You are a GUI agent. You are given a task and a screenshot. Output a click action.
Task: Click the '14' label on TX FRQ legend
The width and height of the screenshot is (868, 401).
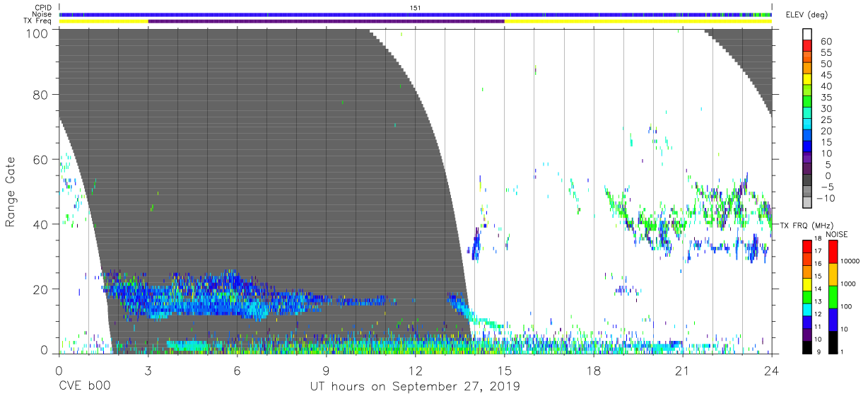819,289
